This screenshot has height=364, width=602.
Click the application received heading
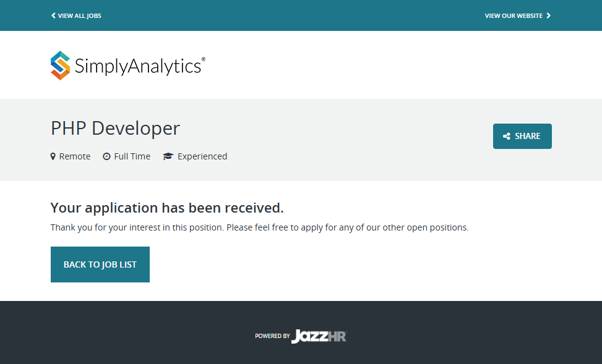167,208
